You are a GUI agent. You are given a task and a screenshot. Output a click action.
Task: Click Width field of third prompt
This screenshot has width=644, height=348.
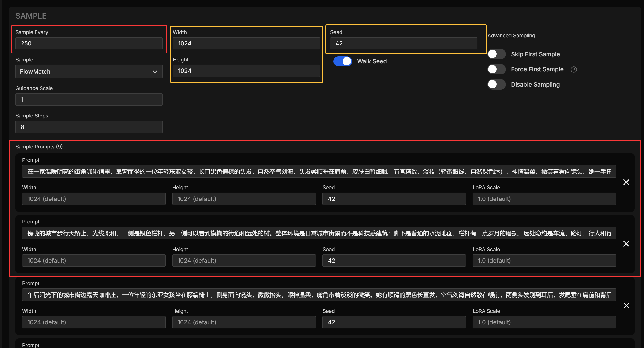tap(94, 322)
